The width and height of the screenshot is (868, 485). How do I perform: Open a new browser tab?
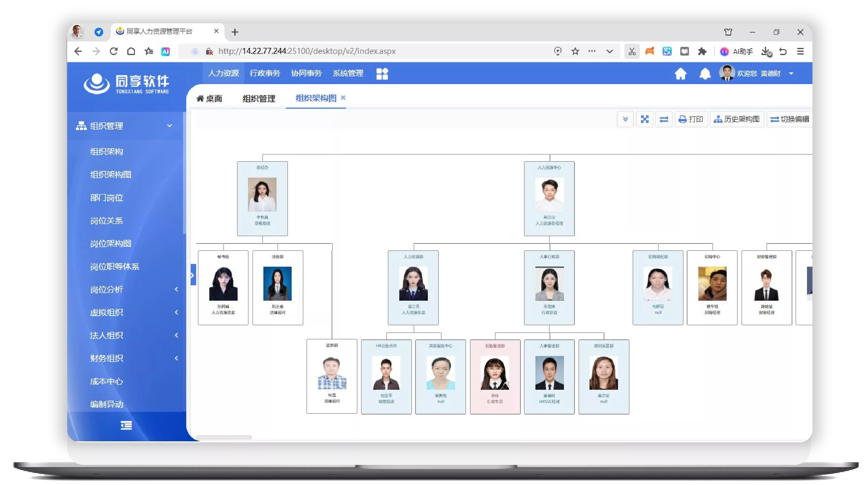click(x=235, y=32)
